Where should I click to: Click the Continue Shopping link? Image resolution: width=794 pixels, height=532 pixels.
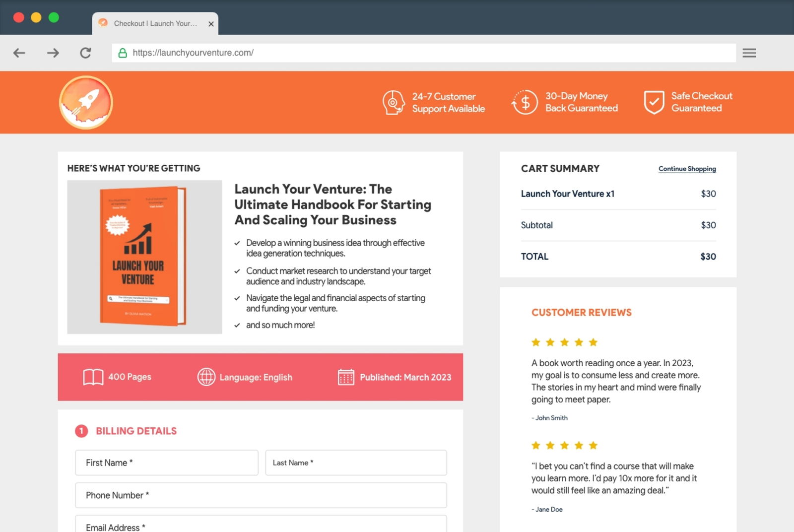pos(687,169)
